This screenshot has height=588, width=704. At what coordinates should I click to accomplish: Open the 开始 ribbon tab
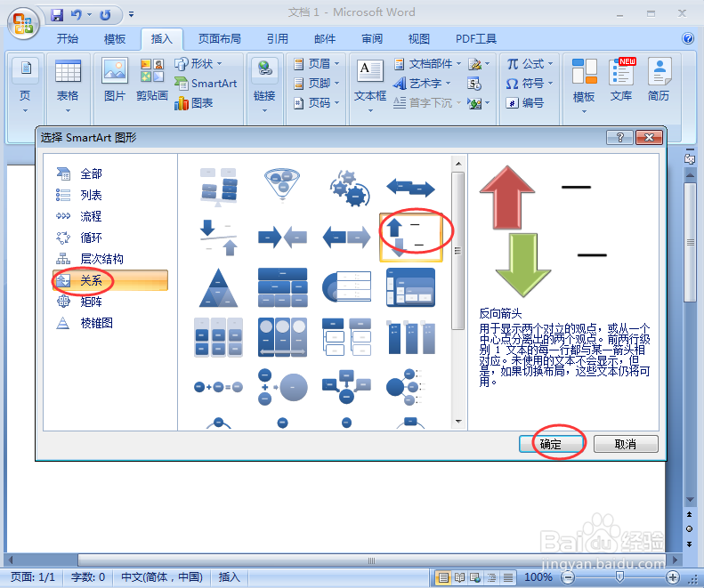pos(68,38)
